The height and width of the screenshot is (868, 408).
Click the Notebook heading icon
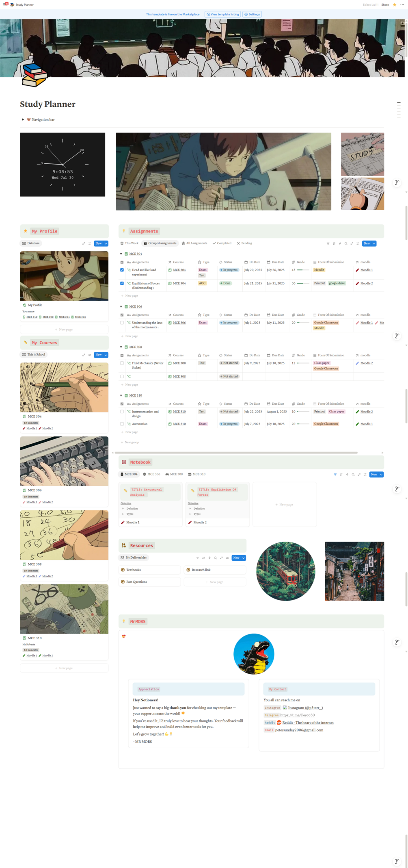pyautogui.click(x=124, y=462)
